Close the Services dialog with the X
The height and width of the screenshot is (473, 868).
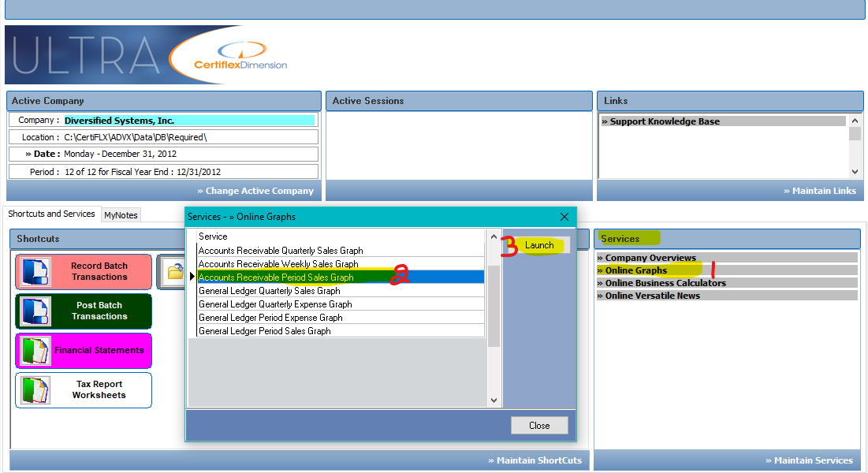564,217
